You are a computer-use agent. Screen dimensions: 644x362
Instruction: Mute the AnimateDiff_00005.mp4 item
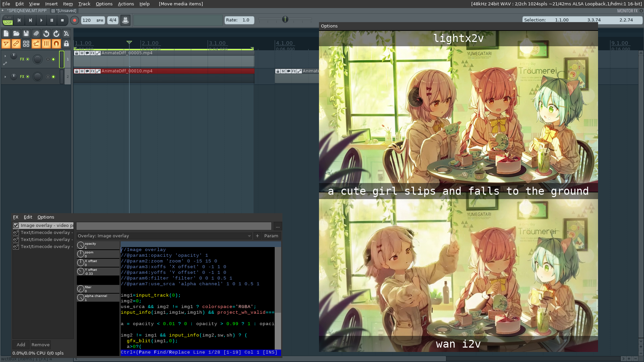pos(82,53)
